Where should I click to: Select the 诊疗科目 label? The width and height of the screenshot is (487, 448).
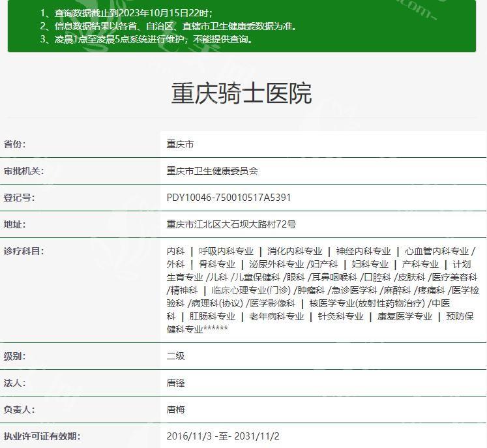(x=23, y=251)
